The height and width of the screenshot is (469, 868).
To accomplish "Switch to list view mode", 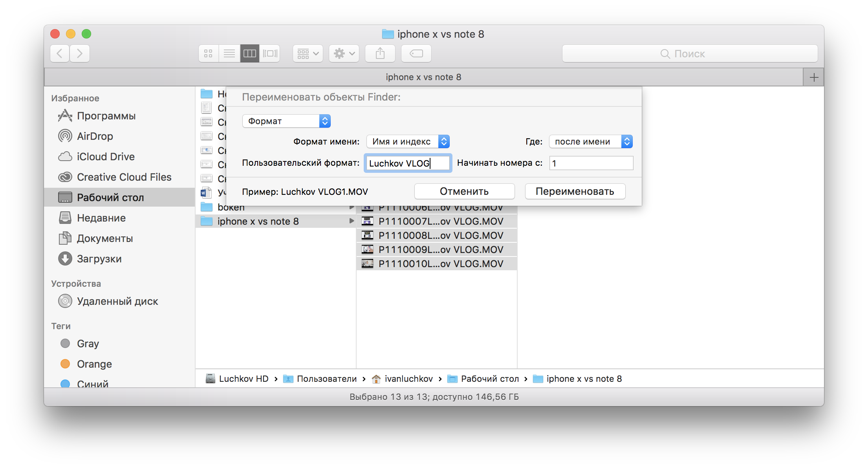I will coord(229,53).
